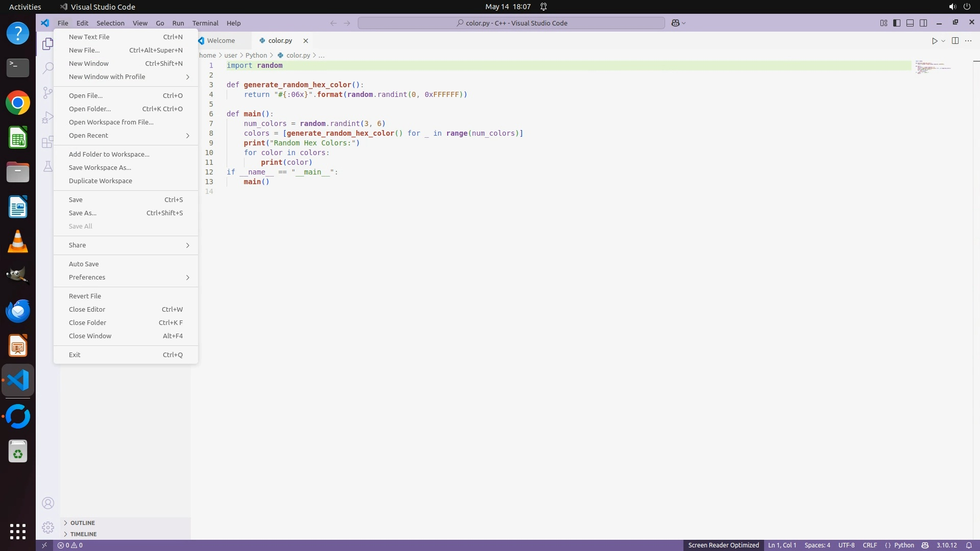Toggle Auto Save in File menu
This screenshot has width=980, height=551.
pyautogui.click(x=84, y=264)
